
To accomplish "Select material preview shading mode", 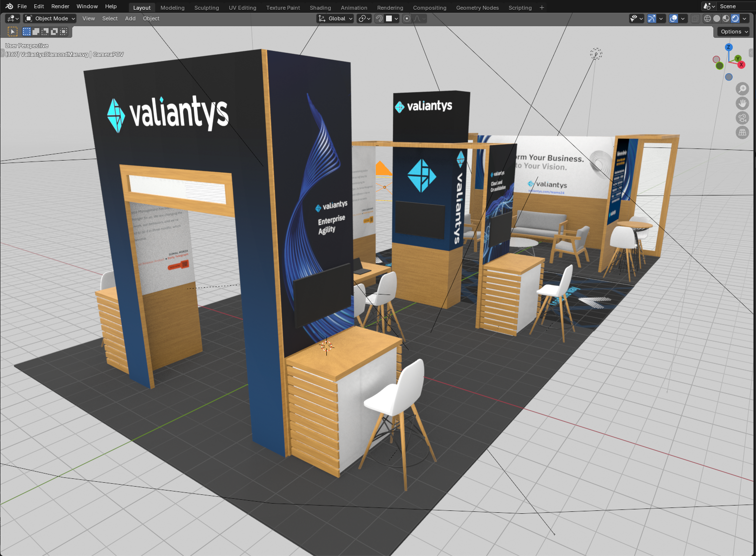I will tap(726, 18).
